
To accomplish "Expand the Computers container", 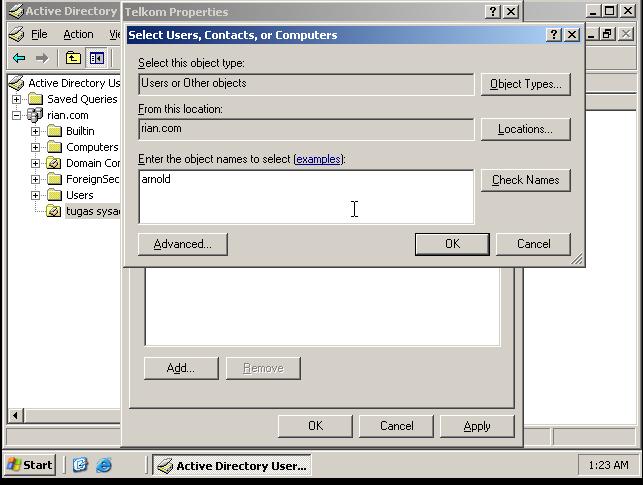I will tap(35, 147).
